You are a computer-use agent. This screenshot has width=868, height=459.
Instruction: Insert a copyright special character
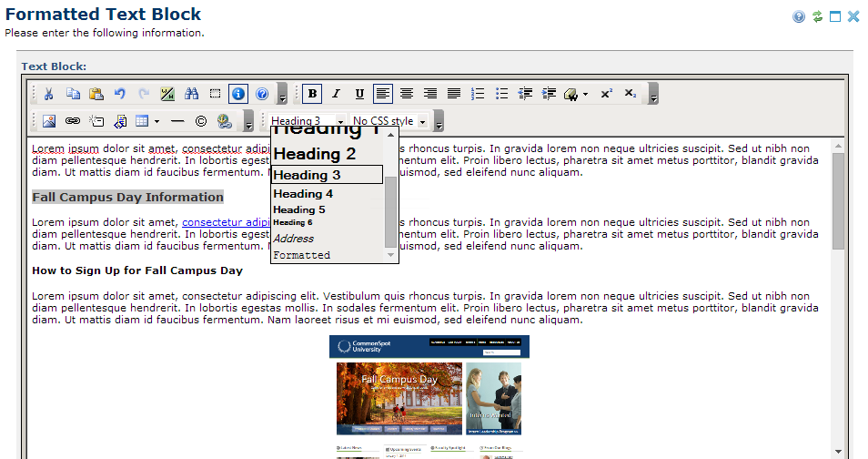point(201,121)
